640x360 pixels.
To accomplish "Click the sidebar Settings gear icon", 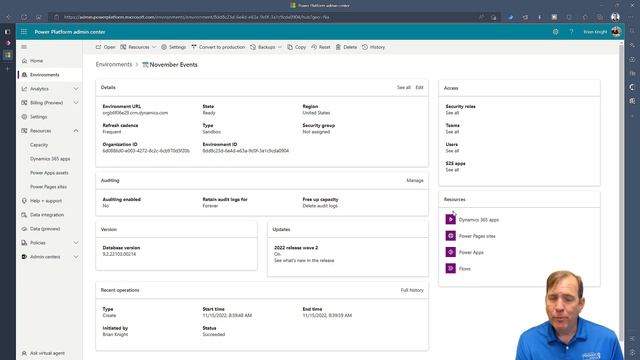I will coord(24,117).
